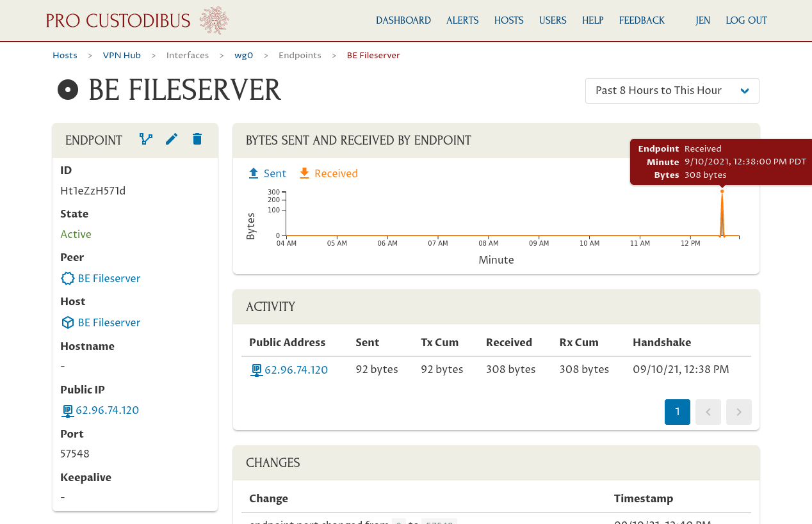This screenshot has height=524, width=812.
Task: Click Timestamp column header in Changes
Action: click(643, 498)
